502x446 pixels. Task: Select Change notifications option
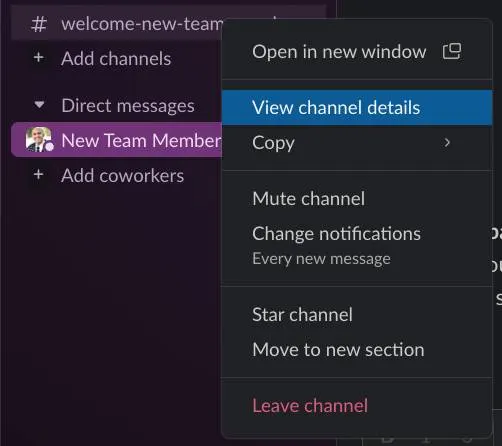(x=336, y=234)
